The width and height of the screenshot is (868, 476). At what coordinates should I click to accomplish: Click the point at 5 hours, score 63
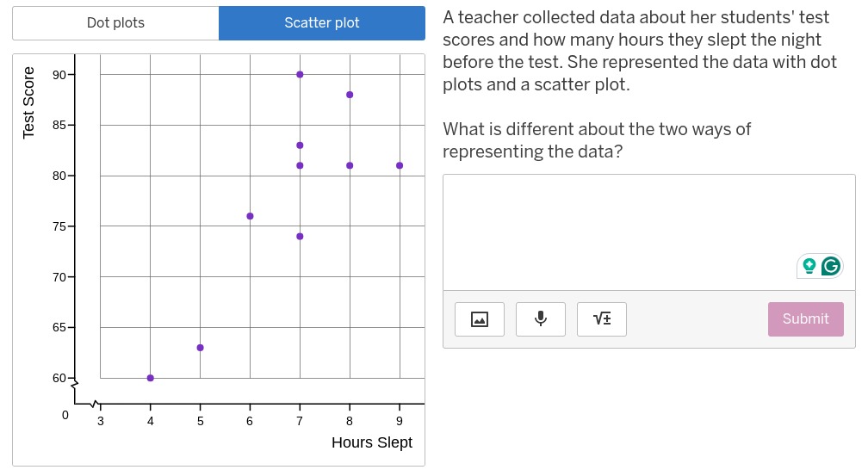[x=201, y=348]
